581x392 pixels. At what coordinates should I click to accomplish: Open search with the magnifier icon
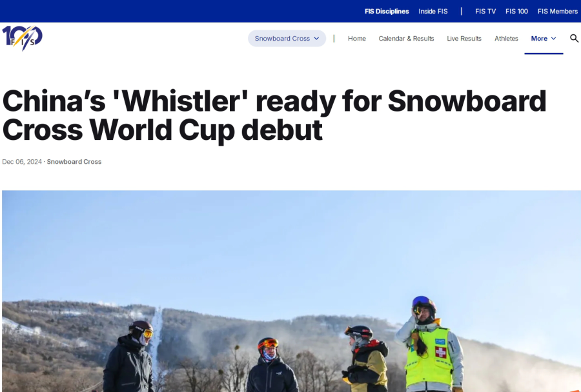coord(574,38)
